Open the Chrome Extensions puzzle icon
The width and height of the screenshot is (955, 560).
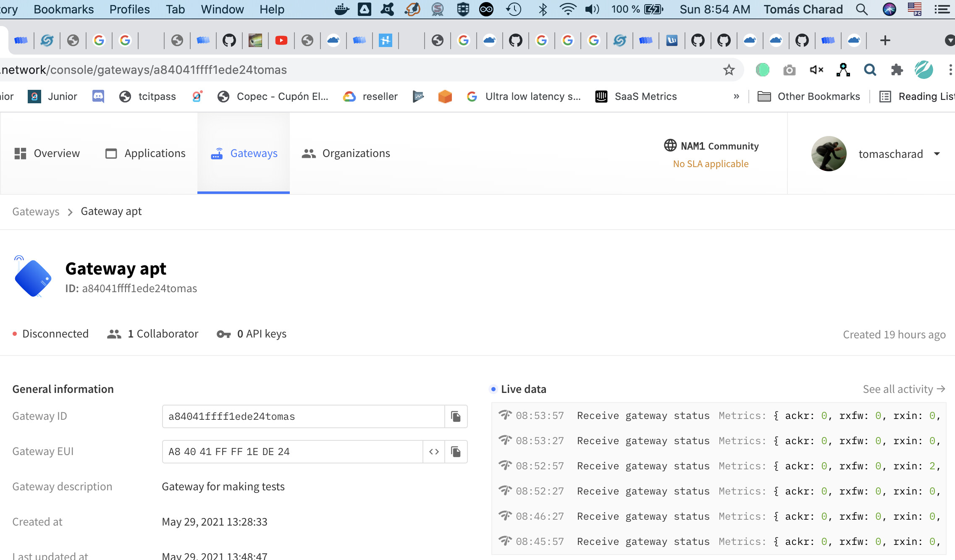point(897,70)
